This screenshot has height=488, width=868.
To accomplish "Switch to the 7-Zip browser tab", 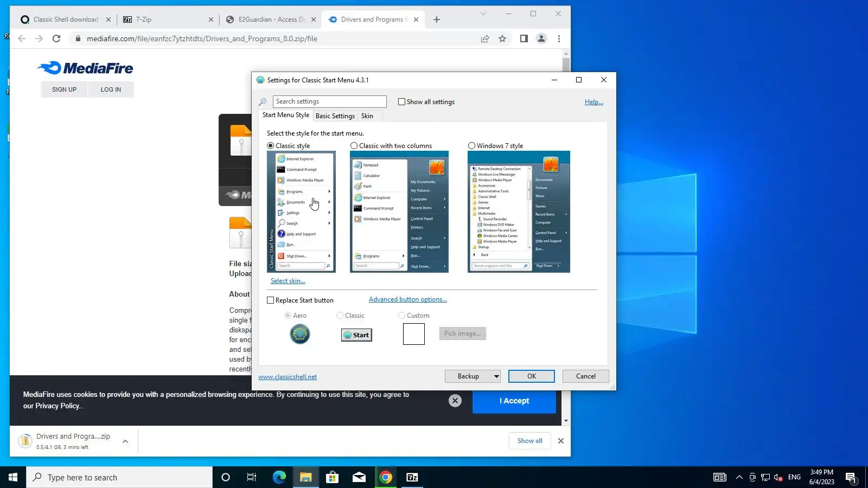I will click(x=168, y=20).
